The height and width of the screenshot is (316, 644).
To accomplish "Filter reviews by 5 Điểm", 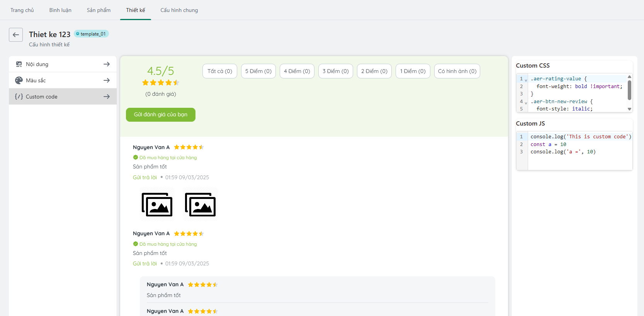I will (258, 71).
